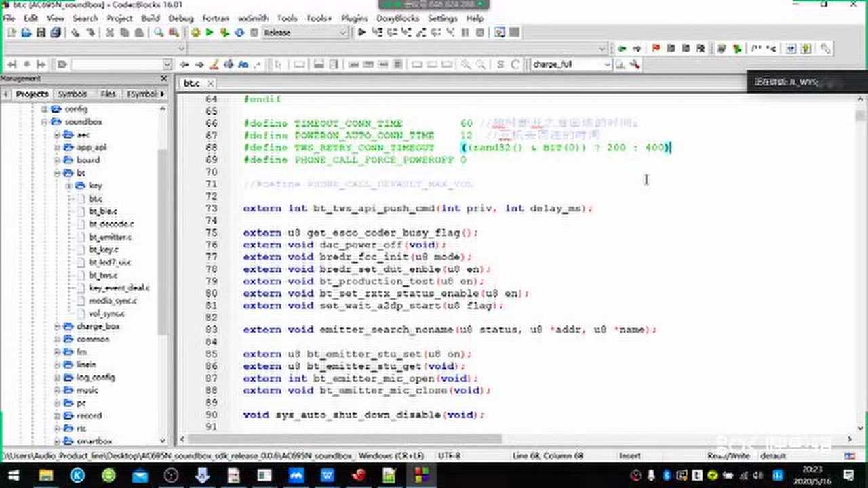The width and height of the screenshot is (868, 488).
Task: Click the Open file icon
Action: [x=26, y=33]
